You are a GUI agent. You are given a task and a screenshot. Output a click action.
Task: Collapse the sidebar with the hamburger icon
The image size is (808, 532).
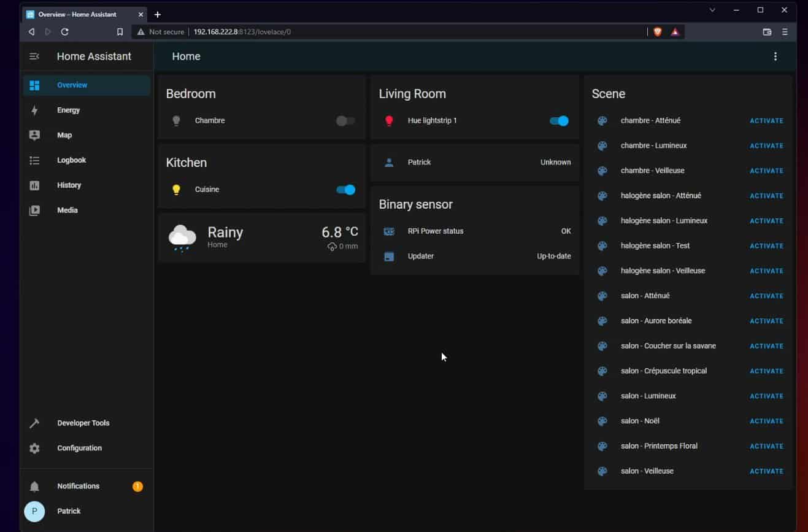click(34, 56)
